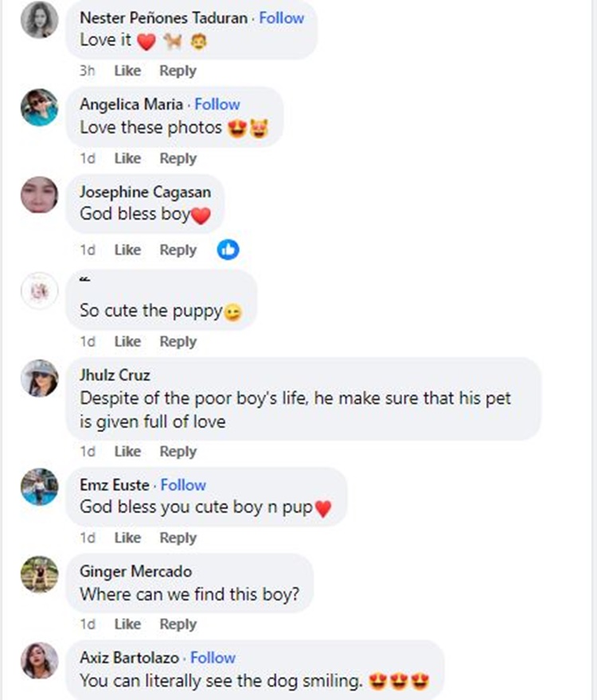Image resolution: width=597 pixels, height=700 pixels.
Task: Follow Angelica Maria
Action: point(217,104)
